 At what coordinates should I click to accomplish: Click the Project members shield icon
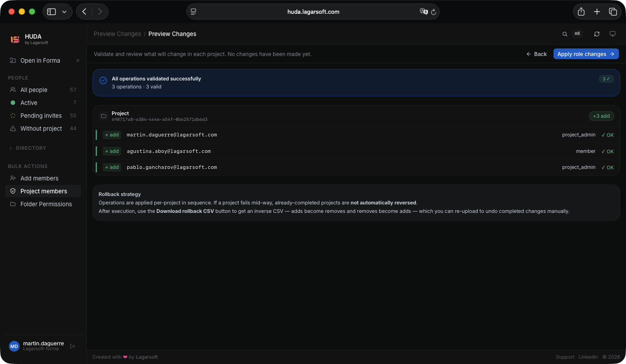pyautogui.click(x=13, y=191)
